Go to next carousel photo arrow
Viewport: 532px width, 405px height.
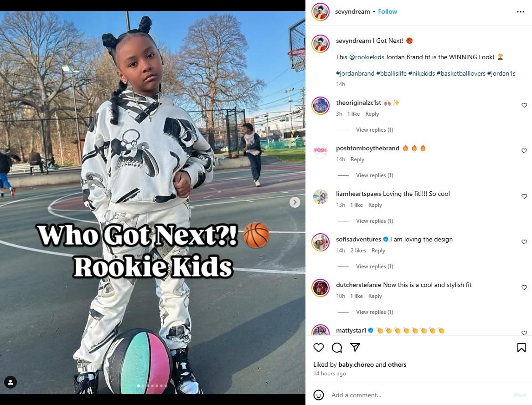click(x=294, y=202)
